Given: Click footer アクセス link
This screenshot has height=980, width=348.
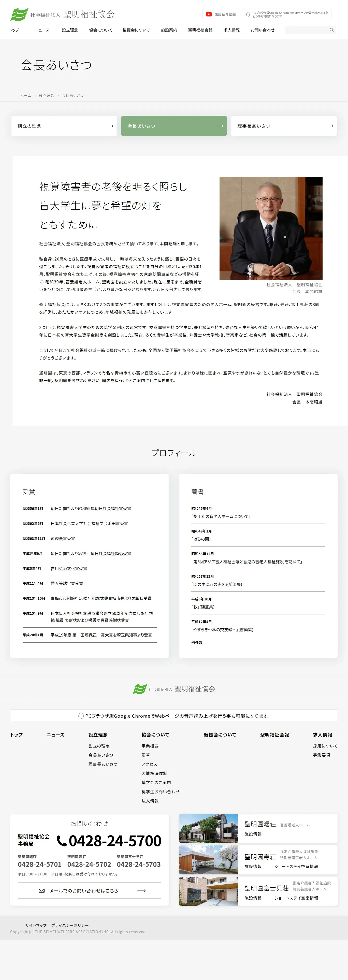Looking at the screenshot, I should [149, 764].
